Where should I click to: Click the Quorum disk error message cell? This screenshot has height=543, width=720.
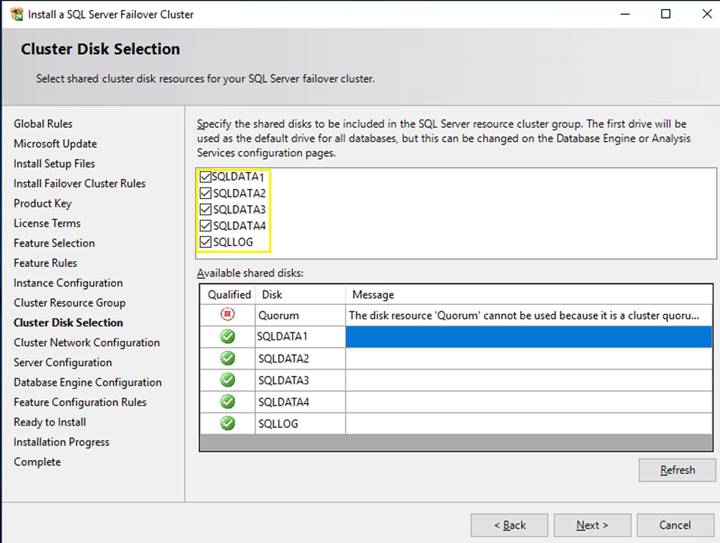click(x=529, y=315)
